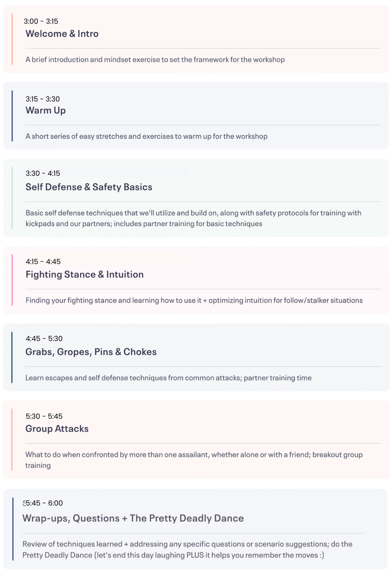Select the Fighting Stance & Intuition title

click(x=85, y=274)
